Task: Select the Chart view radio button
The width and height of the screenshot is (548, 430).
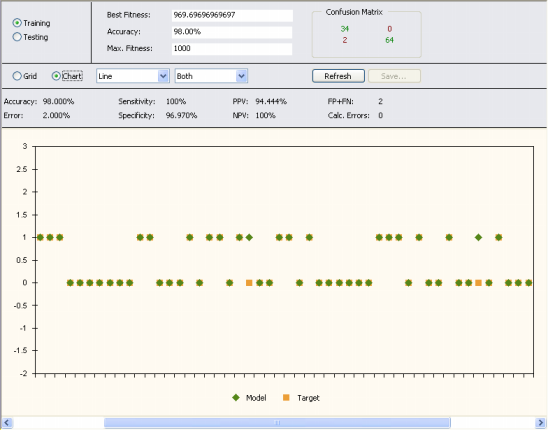Action: click(56, 76)
